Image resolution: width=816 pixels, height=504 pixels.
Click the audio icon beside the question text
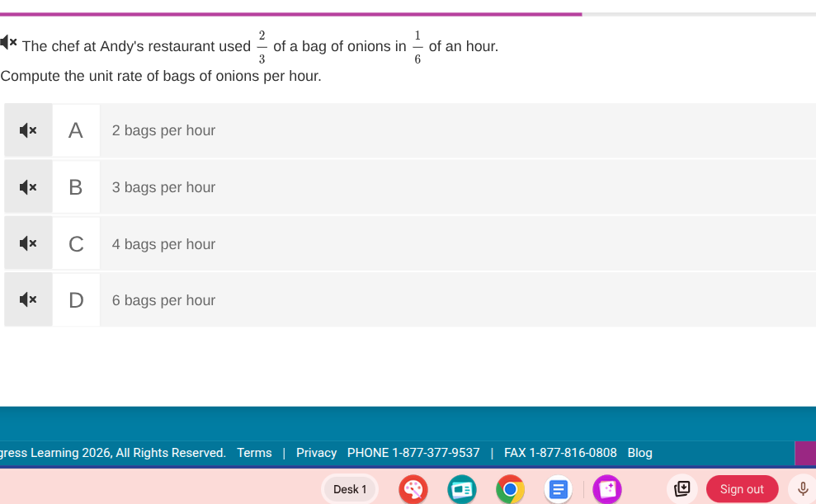pos(9,41)
